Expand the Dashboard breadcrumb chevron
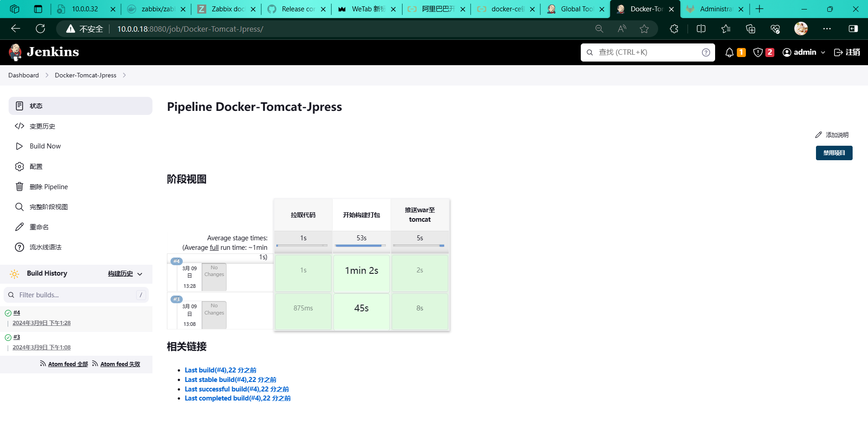The image size is (868, 434). [x=47, y=75]
